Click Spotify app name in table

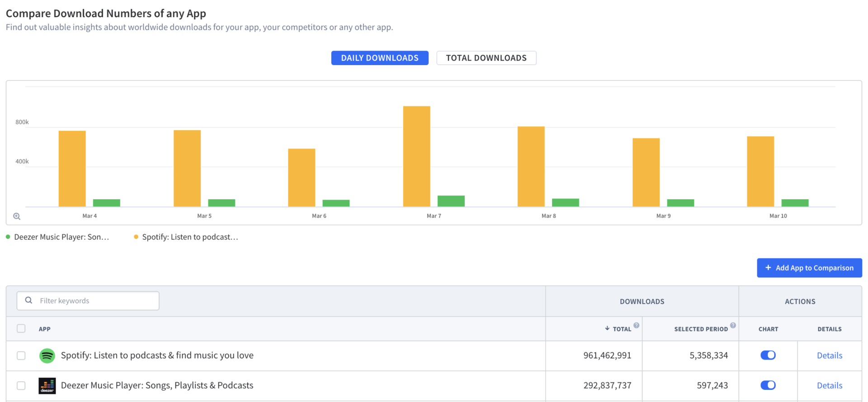[x=157, y=355]
